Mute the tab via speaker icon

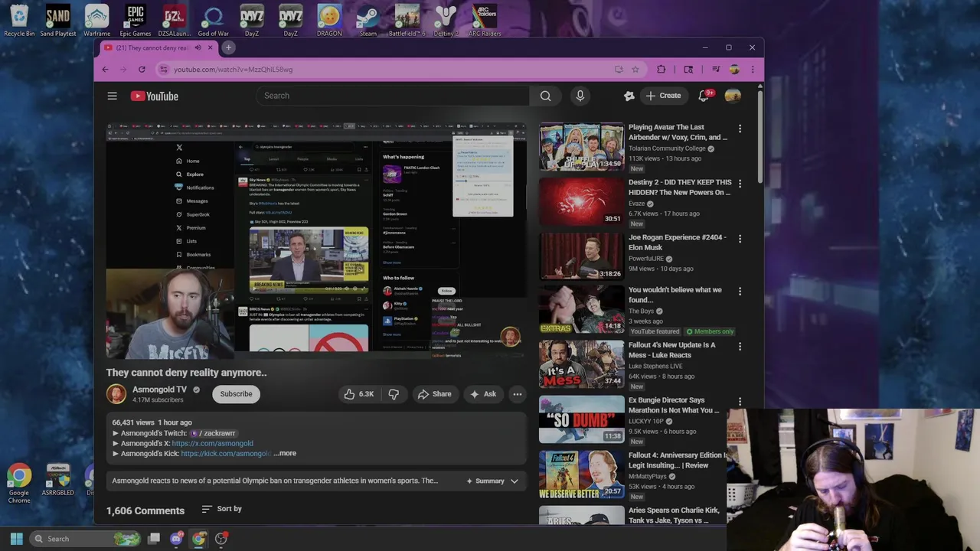tap(198, 47)
